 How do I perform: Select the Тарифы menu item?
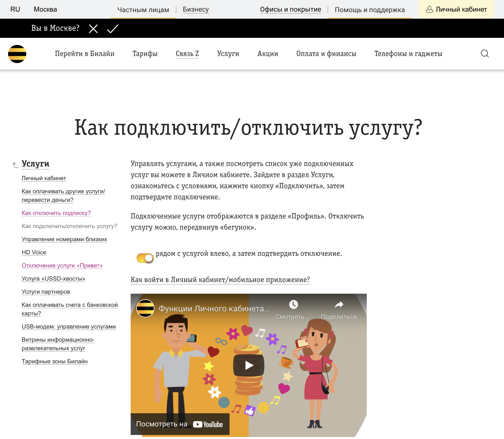tap(145, 53)
